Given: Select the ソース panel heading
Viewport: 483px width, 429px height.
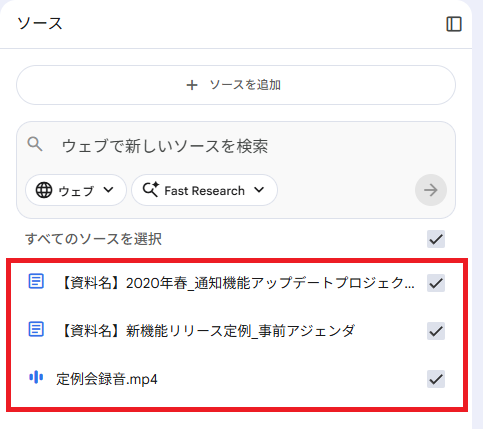Looking at the screenshot, I should pos(40,24).
